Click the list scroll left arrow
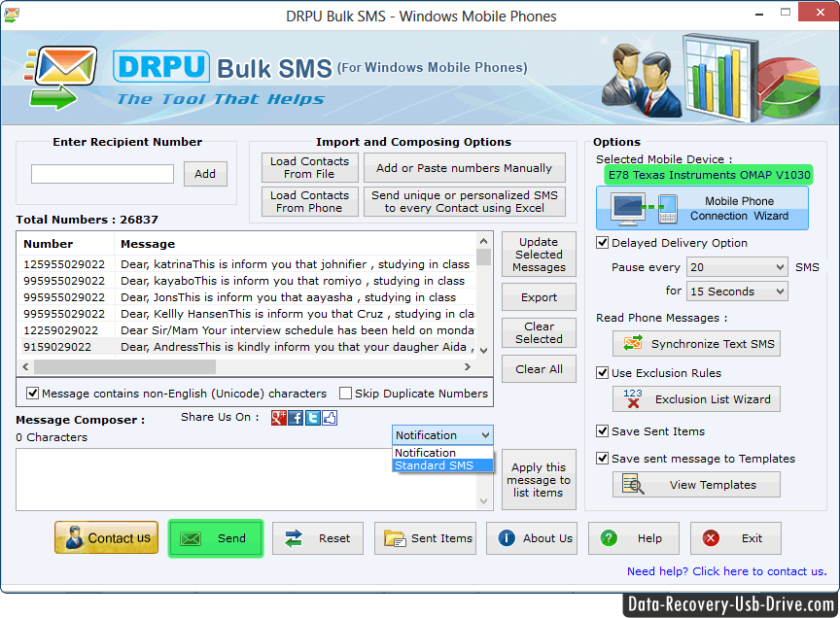Screen dimensions: 840x618 click(25, 367)
